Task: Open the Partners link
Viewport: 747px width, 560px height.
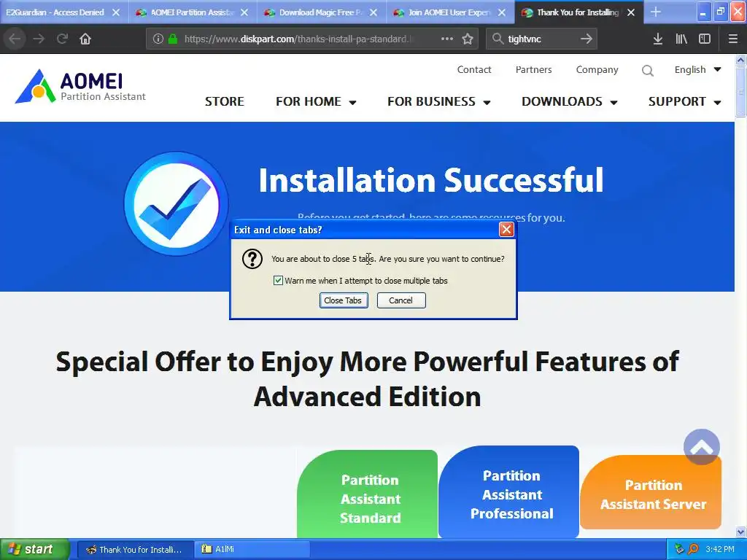Action: click(533, 69)
